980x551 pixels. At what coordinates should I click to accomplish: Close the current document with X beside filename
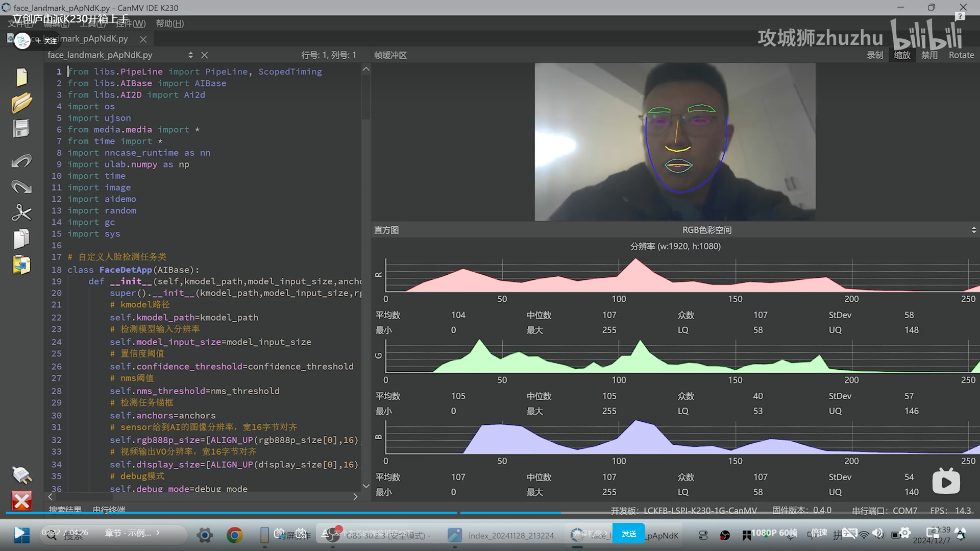204,55
